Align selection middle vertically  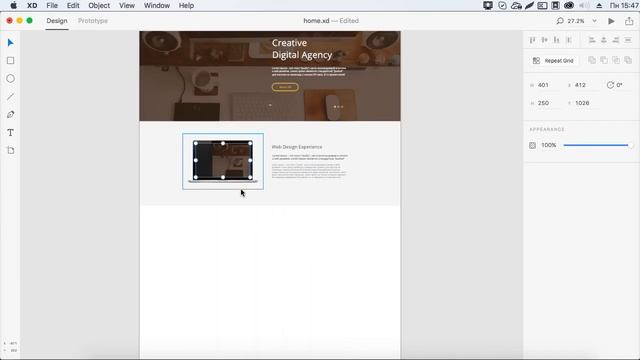544,40
